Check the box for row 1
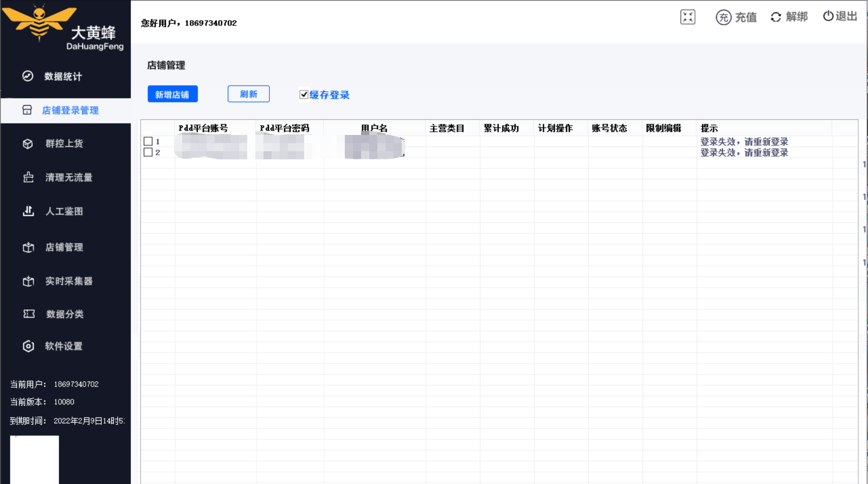Image resolution: width=868 pixels, height=484 pixels. (148, 141)
